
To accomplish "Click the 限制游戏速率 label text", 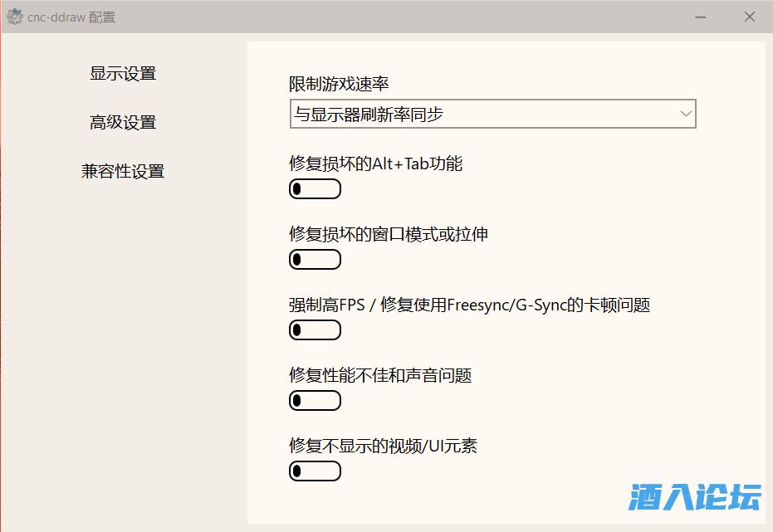I will point(339,84).
